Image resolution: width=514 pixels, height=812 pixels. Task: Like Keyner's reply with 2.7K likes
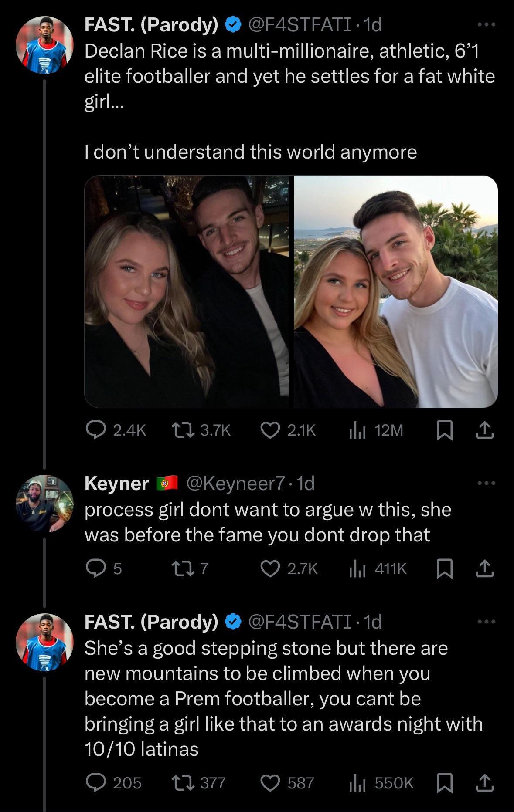[x=270, y=568]
